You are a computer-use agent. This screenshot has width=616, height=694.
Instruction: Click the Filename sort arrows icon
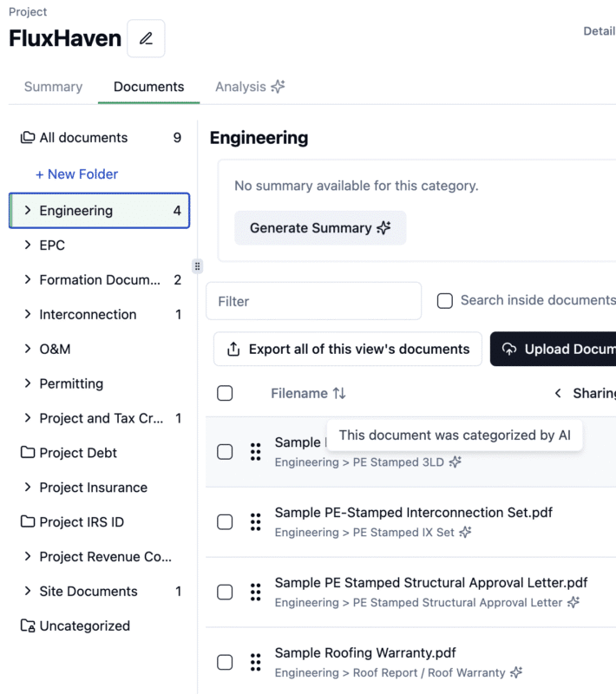click(x=339, y=393)
